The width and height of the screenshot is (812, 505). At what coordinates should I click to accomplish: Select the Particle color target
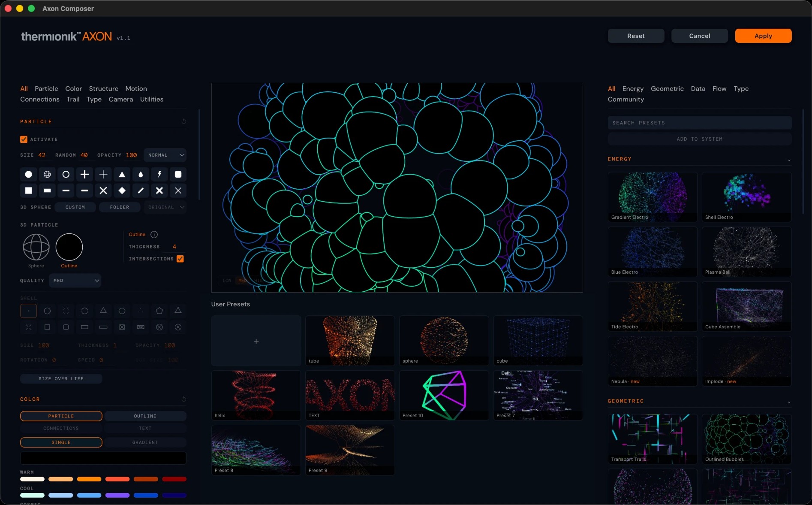(61, 416)
